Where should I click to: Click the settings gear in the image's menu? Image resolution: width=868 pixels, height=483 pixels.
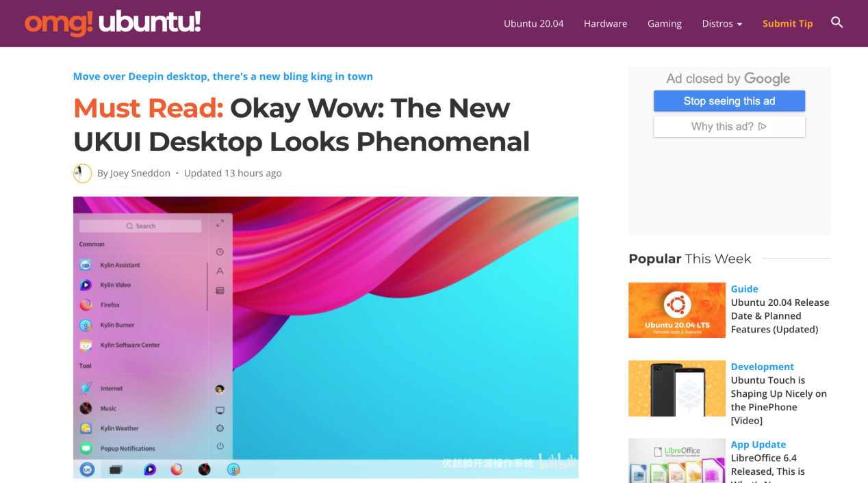click(x=220, y=428)
